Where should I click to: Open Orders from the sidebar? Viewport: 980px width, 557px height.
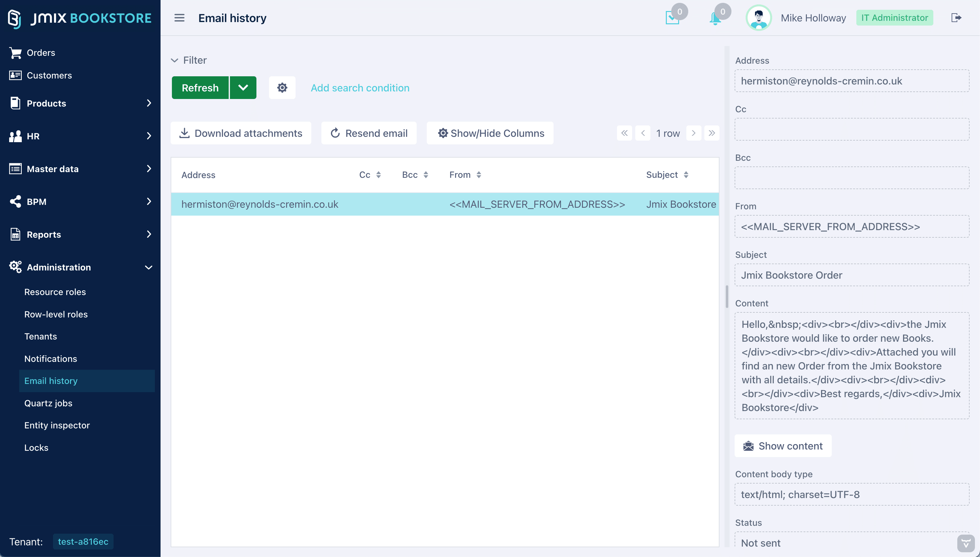coord(41,53)
